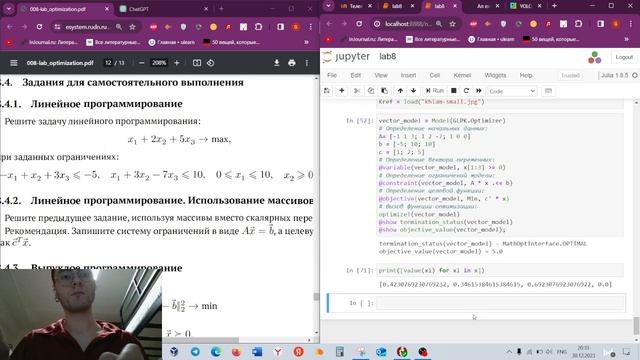Print the PDF document
This screenshot has width=640, height=360.
[291, 63]
